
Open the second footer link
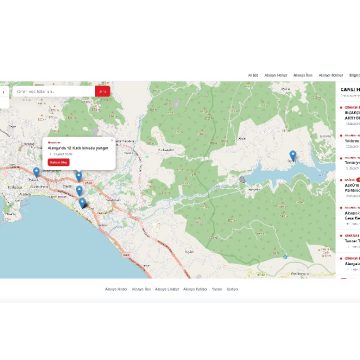tap(141, 289)
